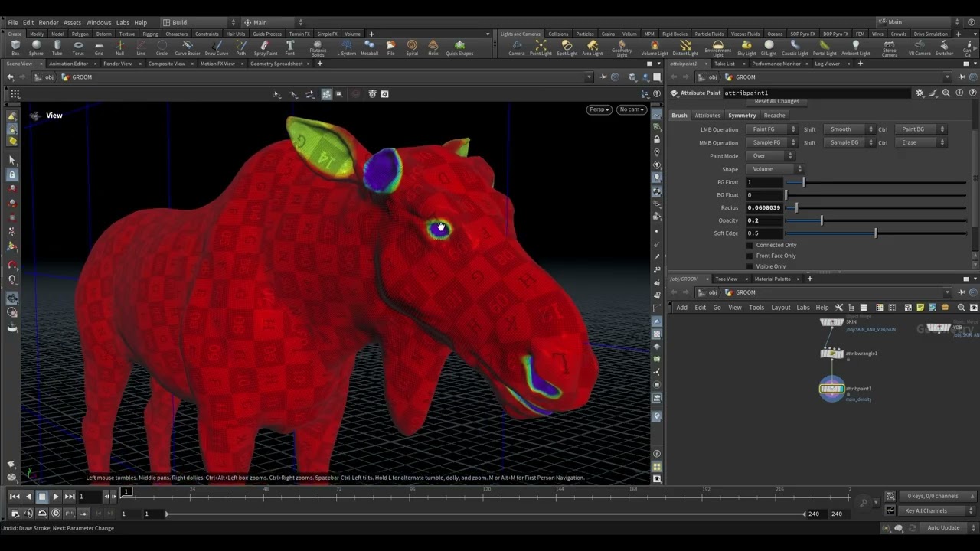Select the Box shelf tool
Image resolution: width=980 pixels, height=551 pixels.
point(15,48)
